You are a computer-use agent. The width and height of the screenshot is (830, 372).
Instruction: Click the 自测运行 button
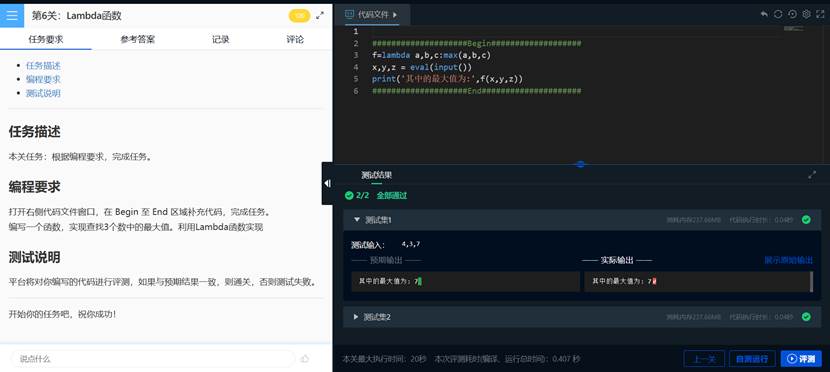click(x=752, y=359)
